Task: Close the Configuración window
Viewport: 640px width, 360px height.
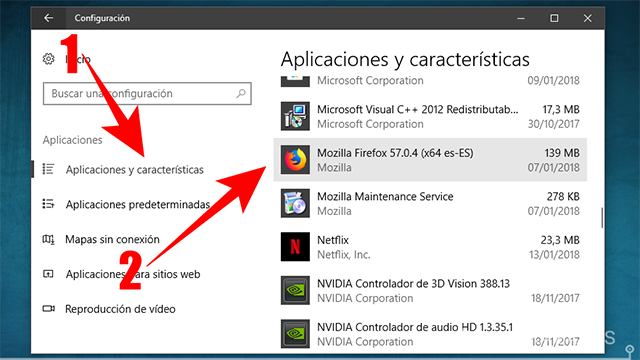Action: 588,18
